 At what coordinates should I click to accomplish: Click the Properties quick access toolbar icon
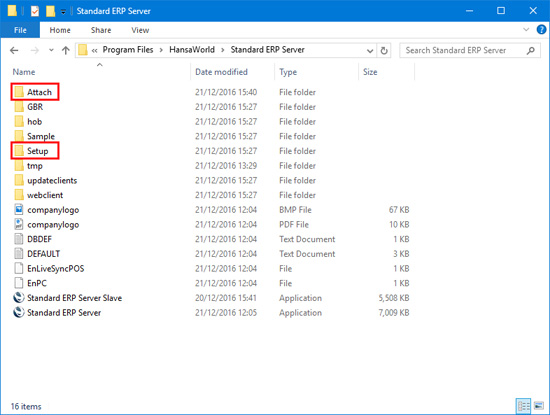pyautogui.click(x=35, y=11)
